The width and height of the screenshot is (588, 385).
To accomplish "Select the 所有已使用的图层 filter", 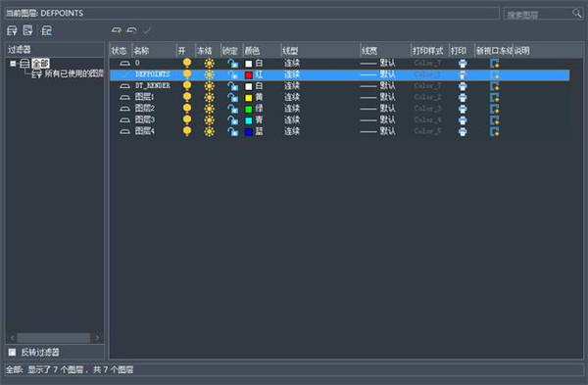I will [73, 73].
